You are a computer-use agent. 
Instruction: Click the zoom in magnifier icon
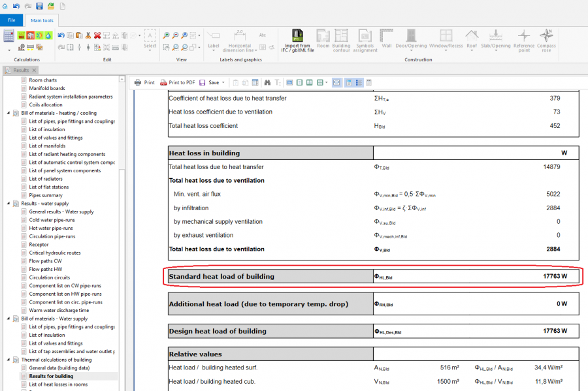(166, 35)
